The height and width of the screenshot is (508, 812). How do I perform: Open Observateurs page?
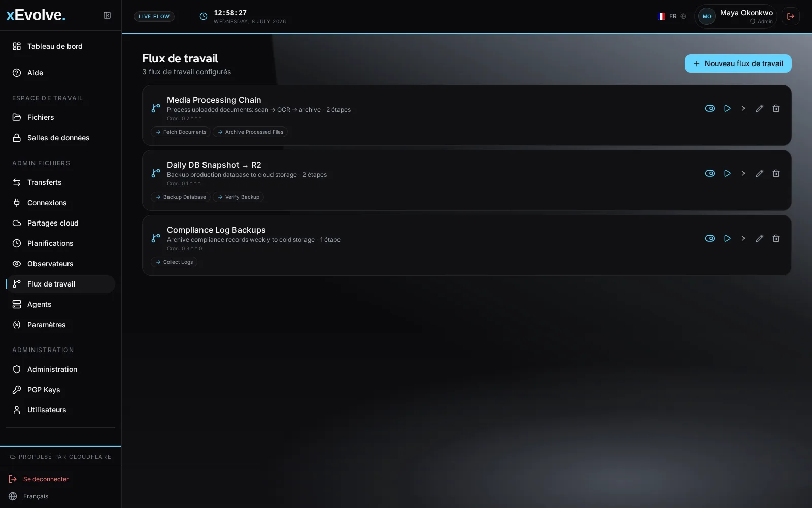[60, 264]
